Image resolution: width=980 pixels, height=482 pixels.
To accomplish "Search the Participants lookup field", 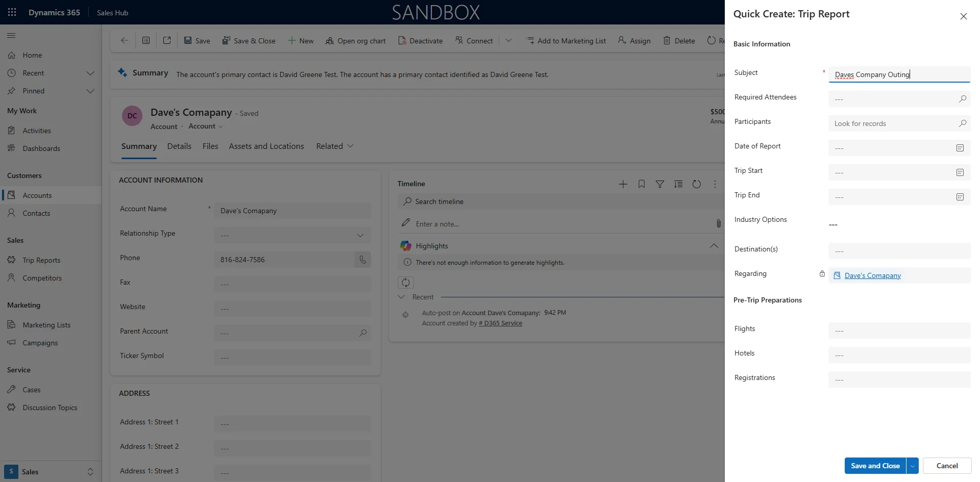I will [963, 123].
